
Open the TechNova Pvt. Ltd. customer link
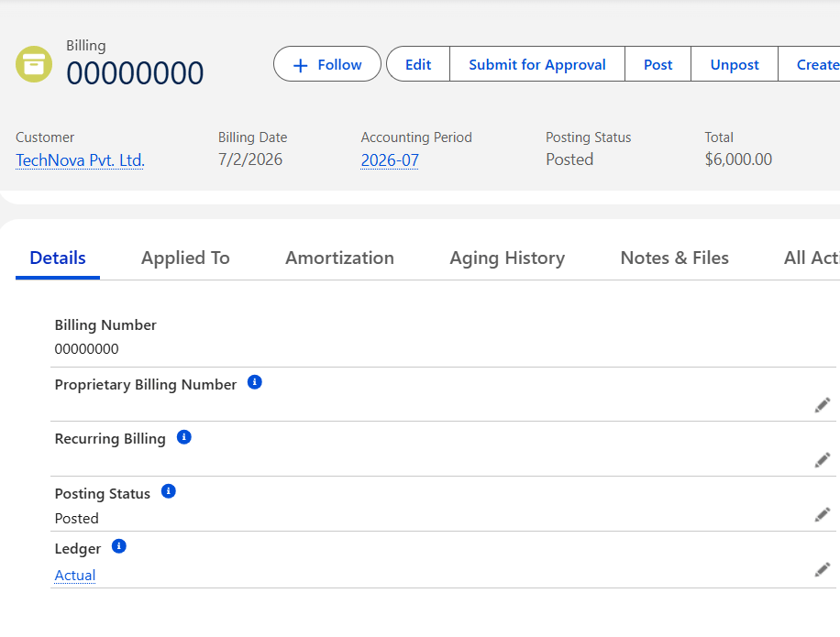click(81, 160)
